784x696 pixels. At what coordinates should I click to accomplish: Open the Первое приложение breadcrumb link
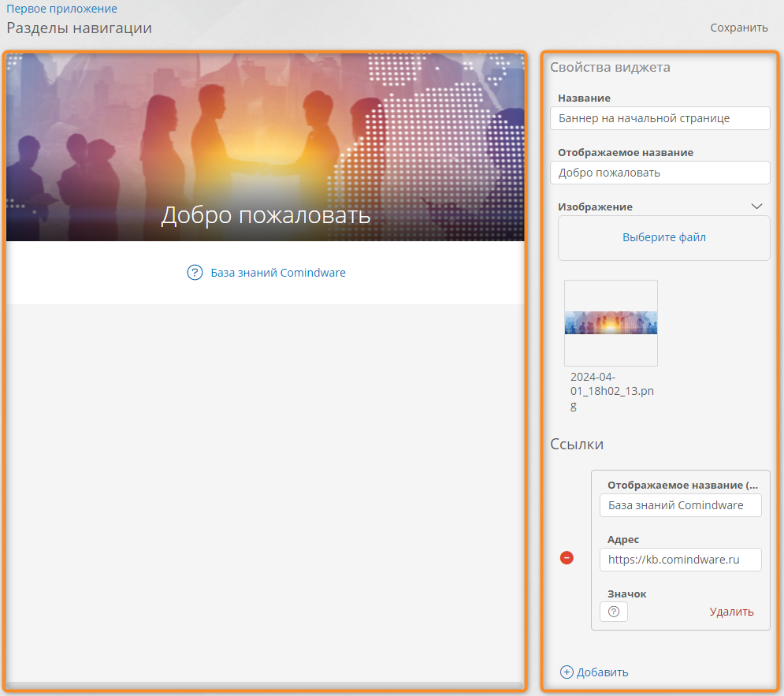(x=62, y=9)
